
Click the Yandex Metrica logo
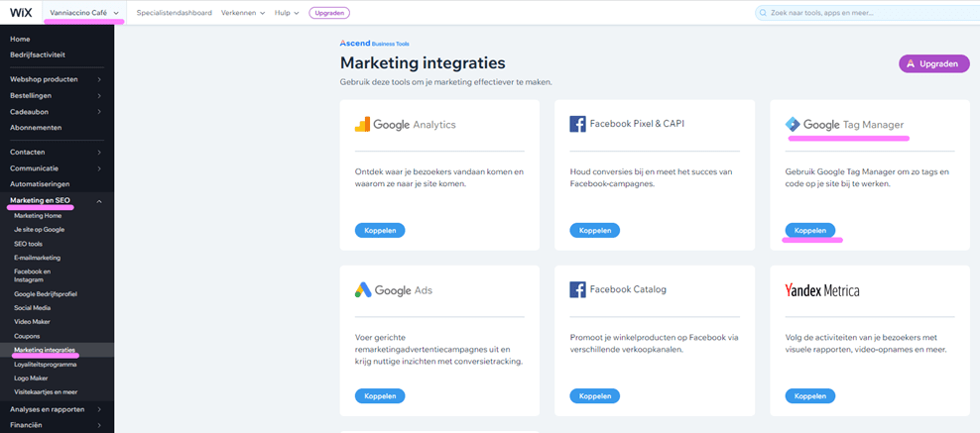(x=822, y=290)
